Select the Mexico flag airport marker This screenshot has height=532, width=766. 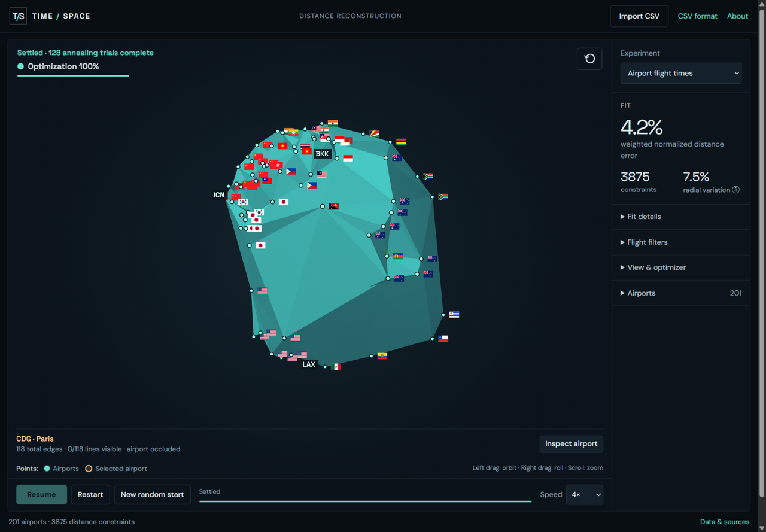click(x=336, y=367)
